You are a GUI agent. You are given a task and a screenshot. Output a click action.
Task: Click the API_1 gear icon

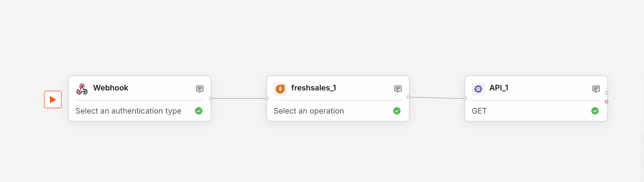tap(478, 89)
